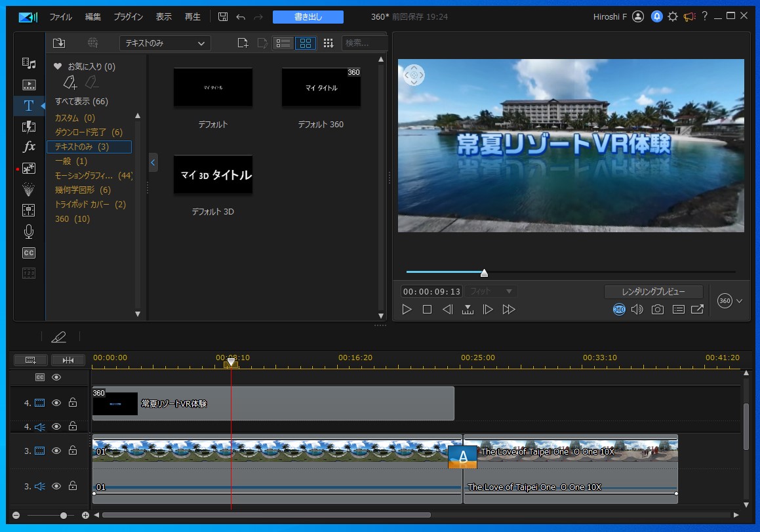
Task: Open the Title Room in sidebar
Action: point(29,106)
